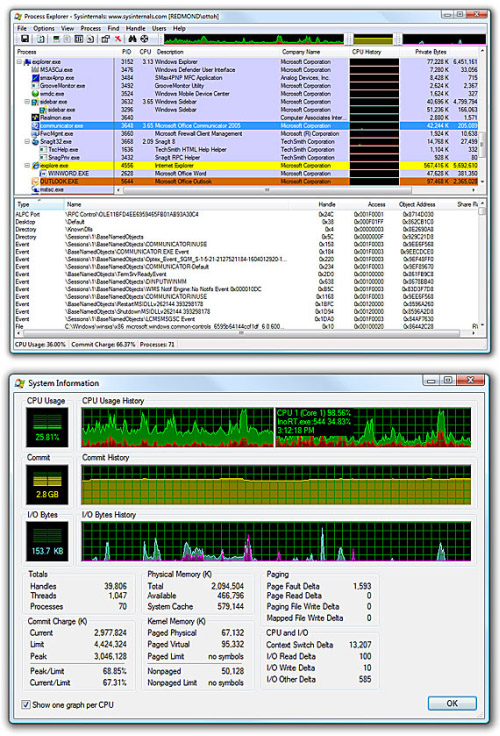This screenshot has height=736, width=500.
Task: Toggle the Show one graph per CPU checkbox
Action: coord(26,705)
